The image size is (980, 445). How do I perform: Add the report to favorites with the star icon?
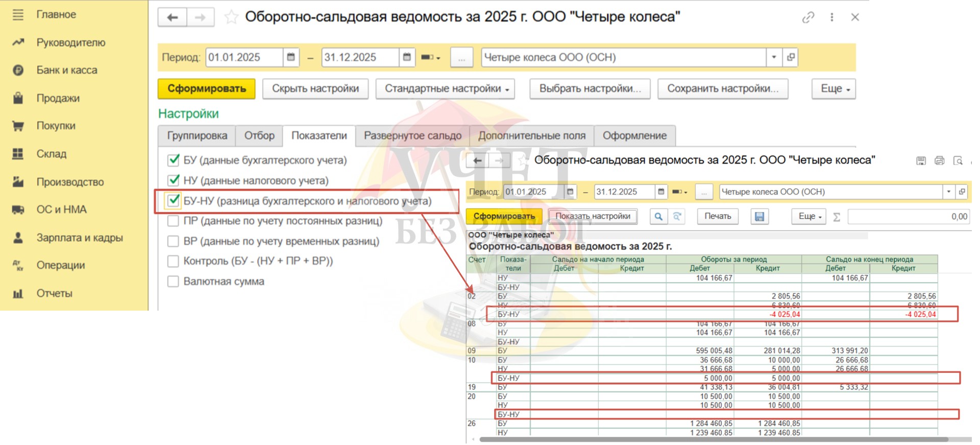tap(231, 17)
